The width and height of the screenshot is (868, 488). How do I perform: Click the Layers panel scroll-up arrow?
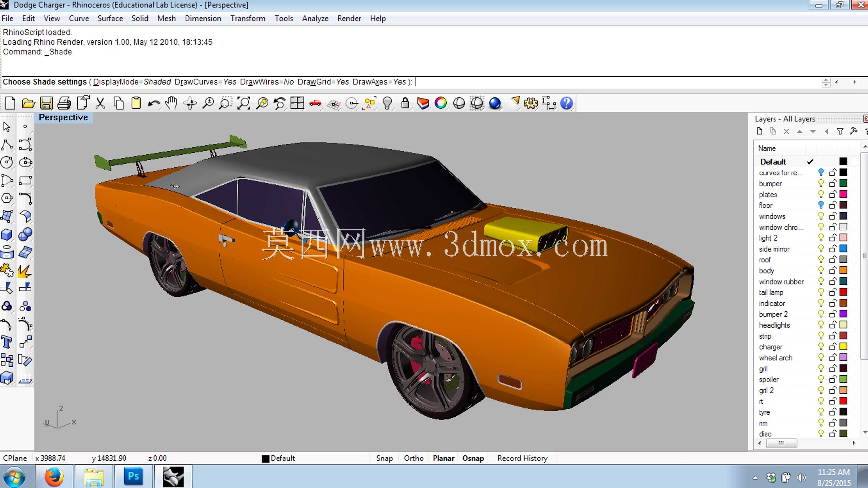[x=865, y=147]
